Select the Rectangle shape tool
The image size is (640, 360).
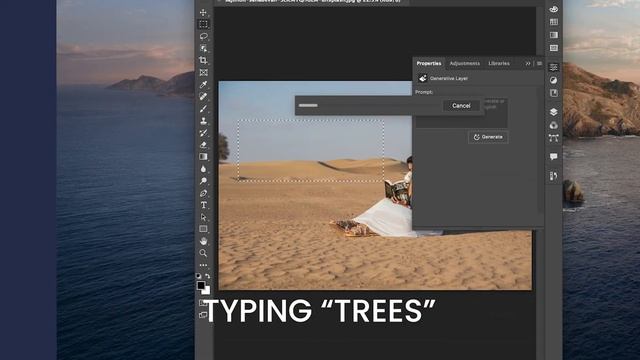pyautogui.click(x=203, y=229)
